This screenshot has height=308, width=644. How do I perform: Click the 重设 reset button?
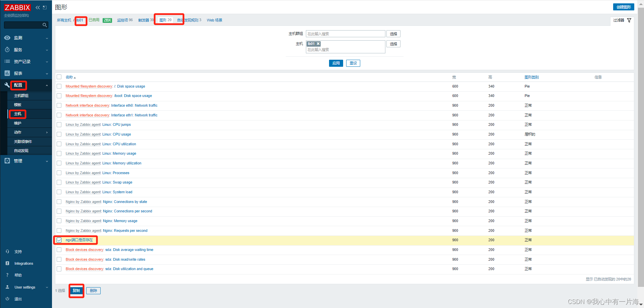click(353, 63)
